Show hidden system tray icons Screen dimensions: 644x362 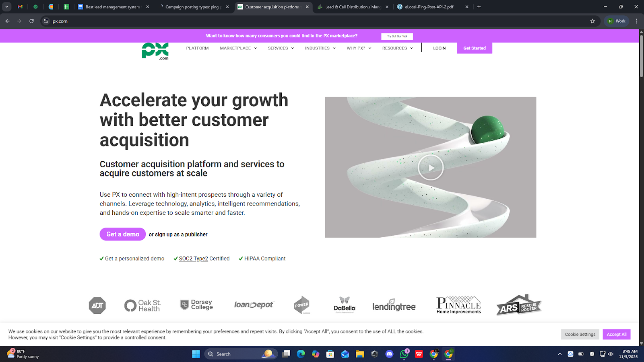(559, 354)
